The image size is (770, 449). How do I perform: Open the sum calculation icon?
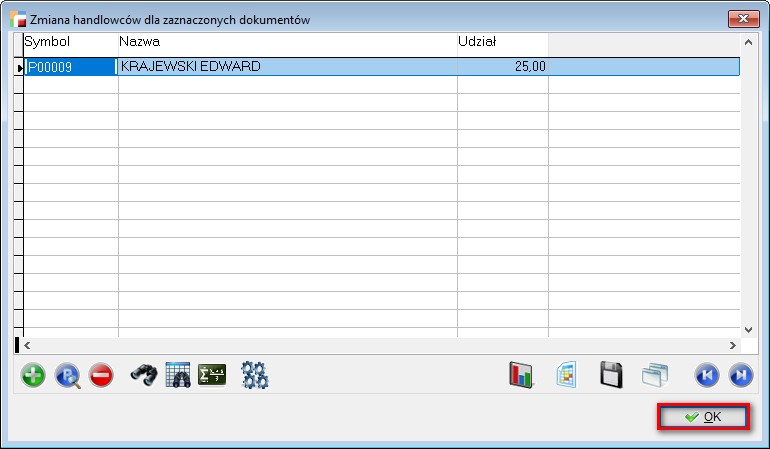click(212, 376)
